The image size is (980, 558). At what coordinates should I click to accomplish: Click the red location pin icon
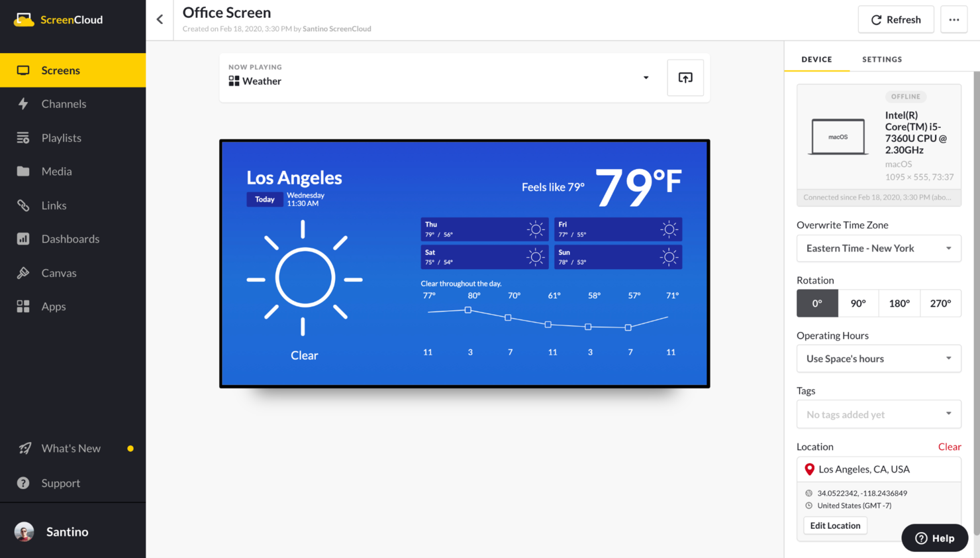point(809,469)
